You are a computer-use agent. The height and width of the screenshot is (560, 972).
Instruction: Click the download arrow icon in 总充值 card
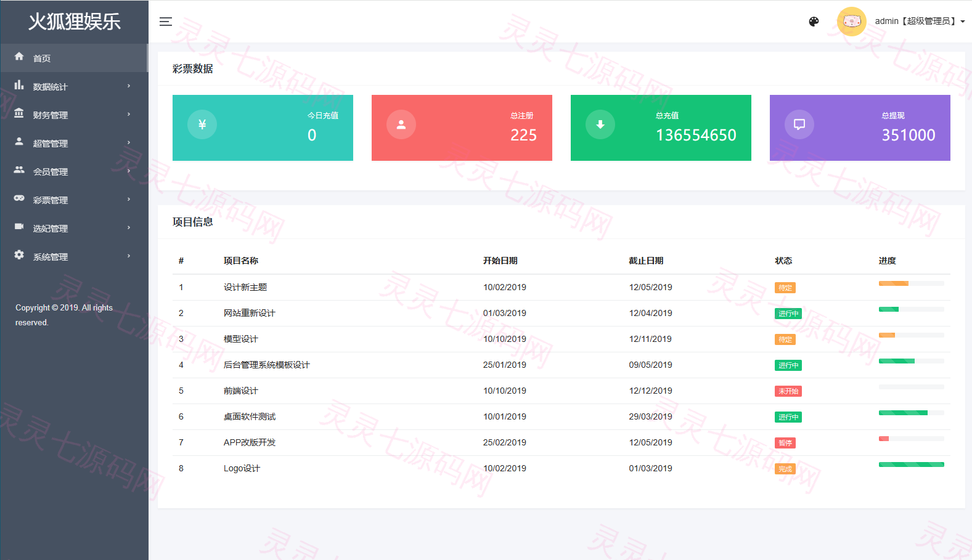click(x=600, y=124)
